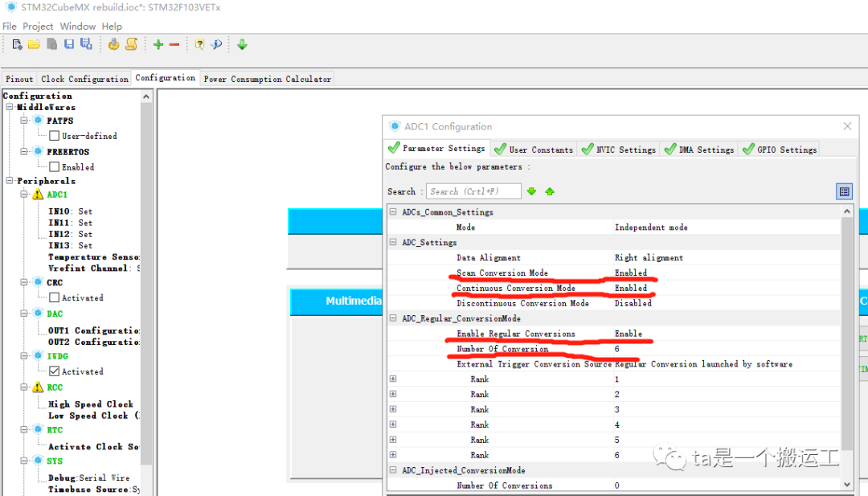
Task: Collapse the Peripherals tree node
Action: (x=10, y=180)
